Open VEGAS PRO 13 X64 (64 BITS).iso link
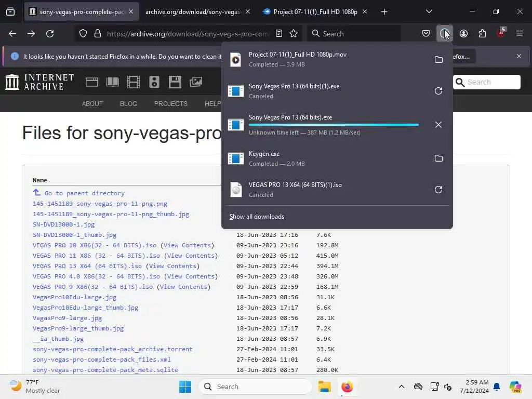 (x=87, y=266)
